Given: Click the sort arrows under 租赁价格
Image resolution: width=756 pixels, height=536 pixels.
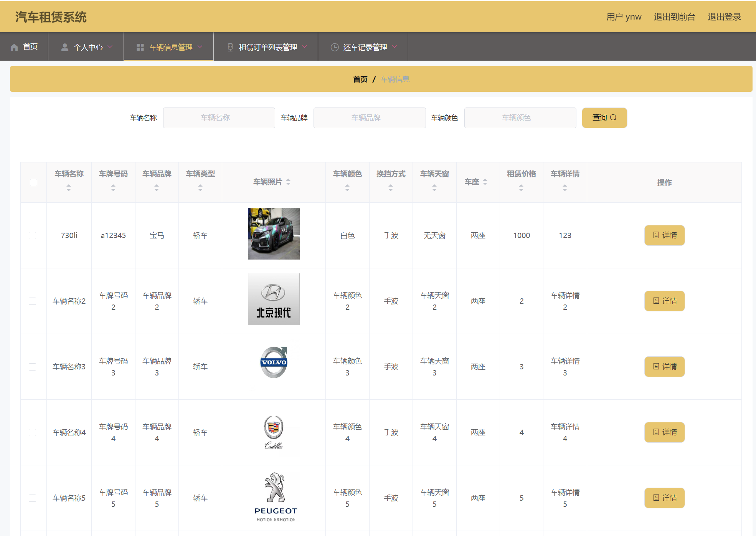Looking at the screenshot, I should 521,188.
